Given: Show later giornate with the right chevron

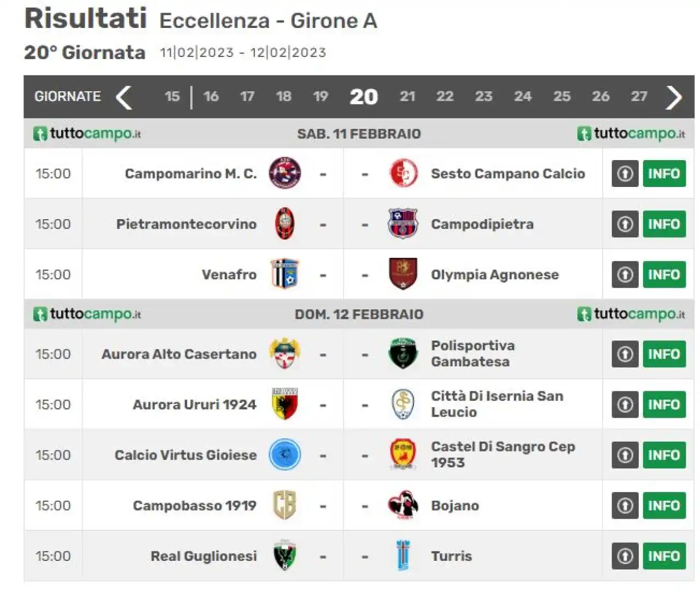Looking at the screenshot, I should (674, 97).
